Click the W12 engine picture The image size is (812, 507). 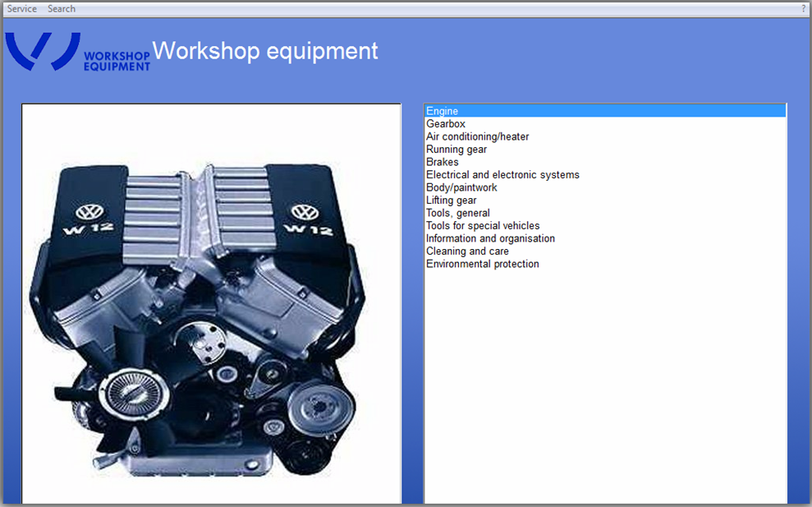coord(211,304)
